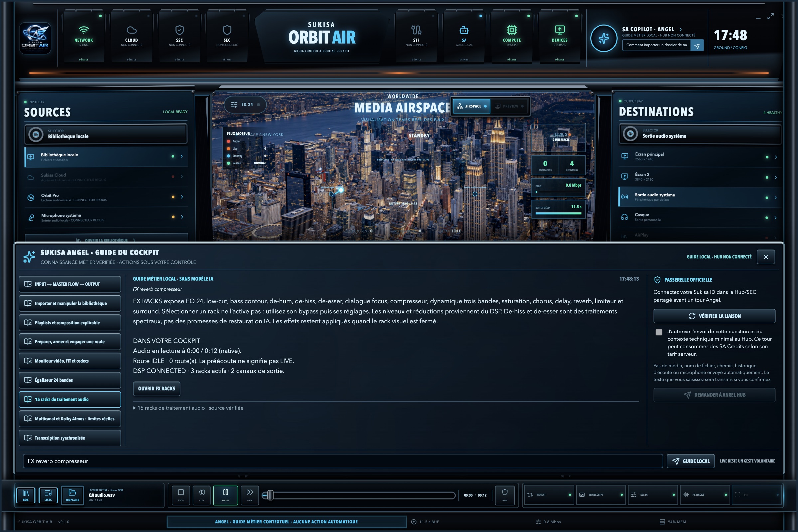Toggle the TRANSCRIPT option

[600, 495]
